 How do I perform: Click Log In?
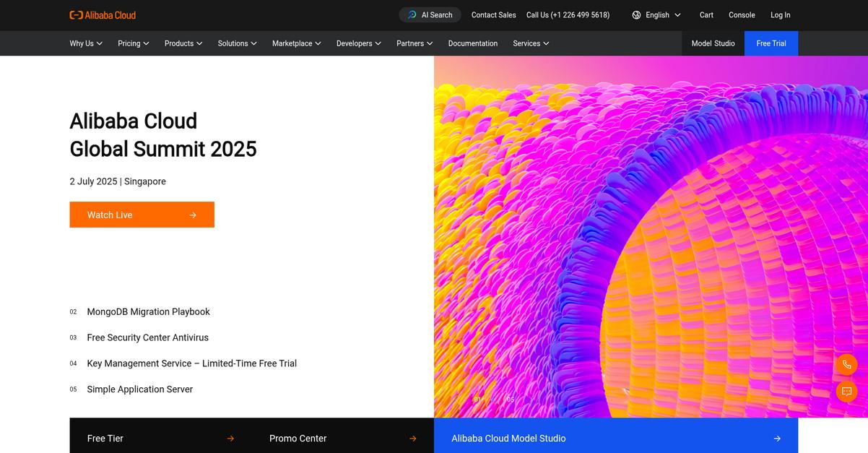click(x=780, y=15)
